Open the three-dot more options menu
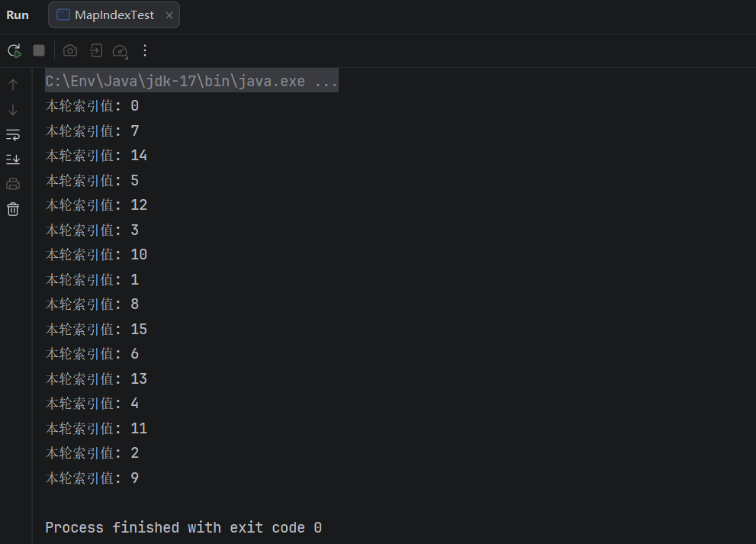 coord(145,51)
